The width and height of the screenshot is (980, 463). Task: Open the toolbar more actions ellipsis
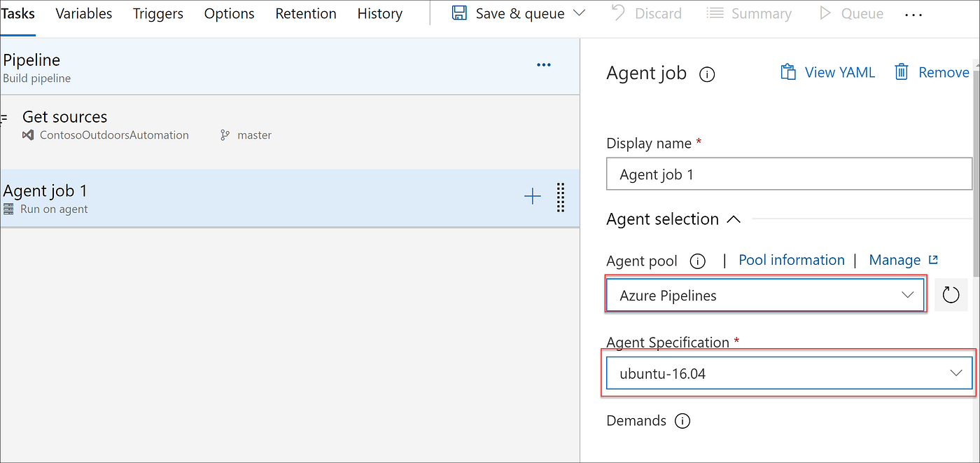coord(913,14)
